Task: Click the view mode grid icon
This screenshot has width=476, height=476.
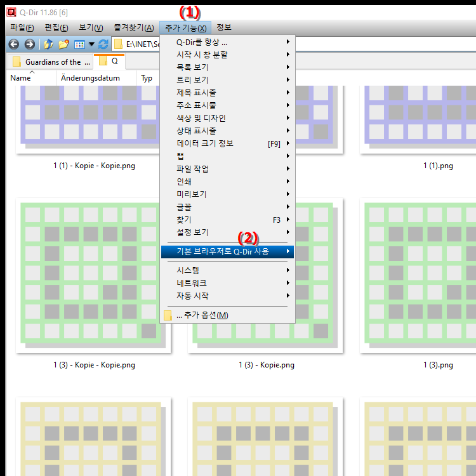Action: 79,44
